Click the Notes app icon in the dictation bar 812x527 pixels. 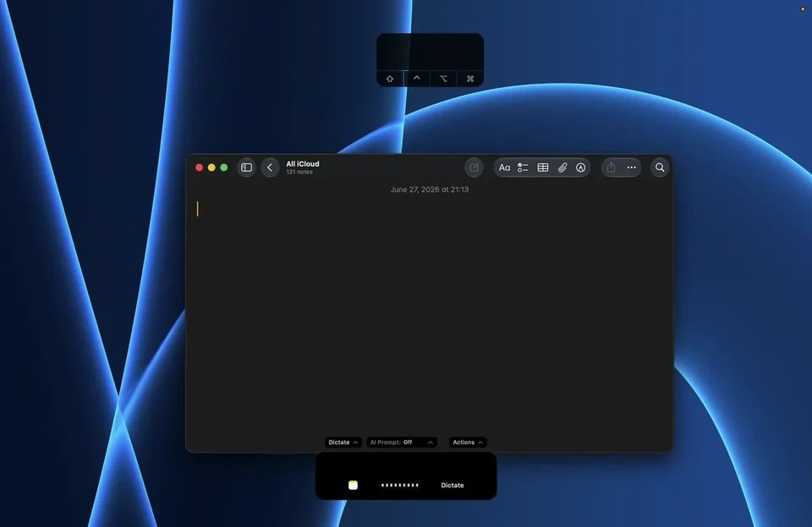pos(354,485)
